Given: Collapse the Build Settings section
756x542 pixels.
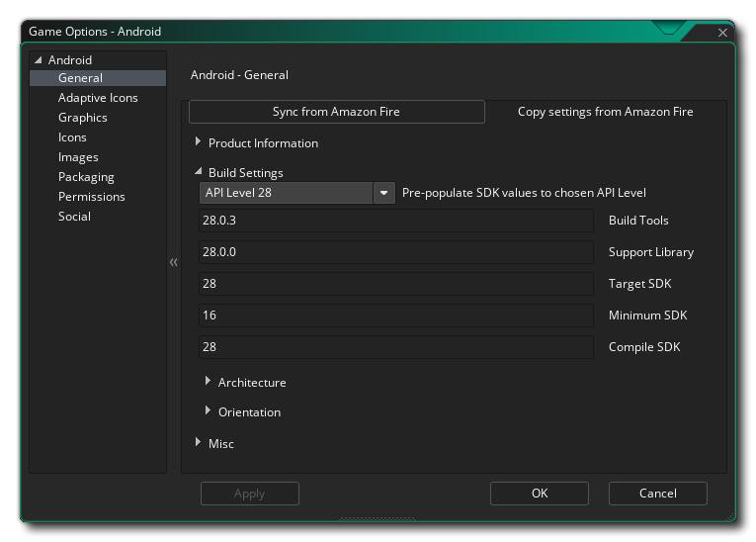Looking at the screenshot, I should [x=199, y=172].
